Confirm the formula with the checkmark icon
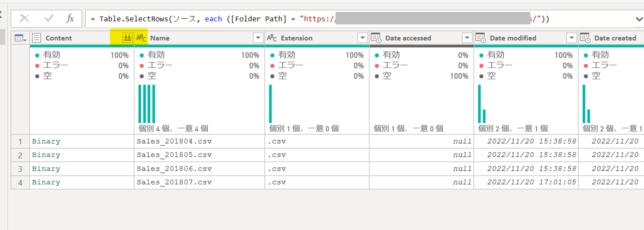The width and height of the screenshot is (644, 230). pos(49,18)
